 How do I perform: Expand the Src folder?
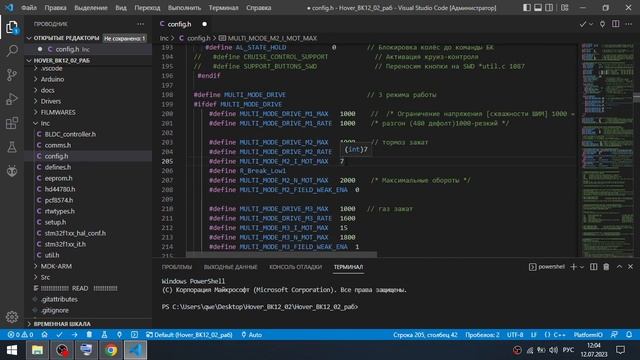[45, 277]
